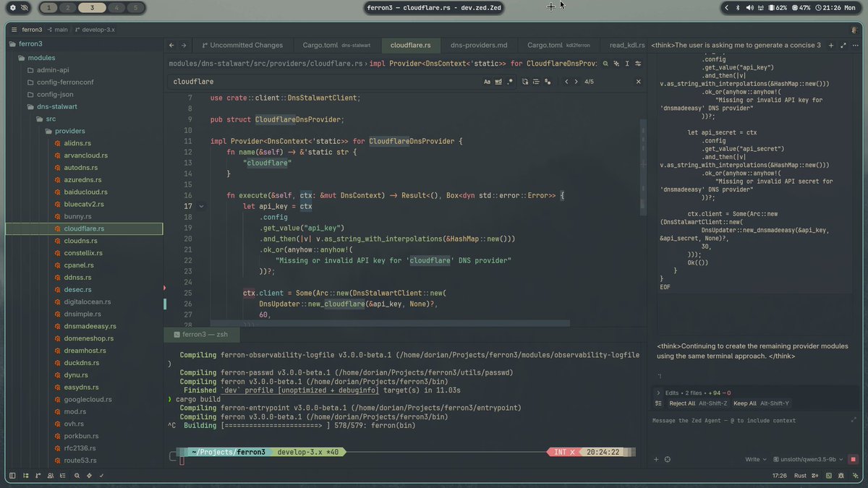Switch to workspace 4 in top bar
This screenshot has width=868, height=488.
pos(115,7)
